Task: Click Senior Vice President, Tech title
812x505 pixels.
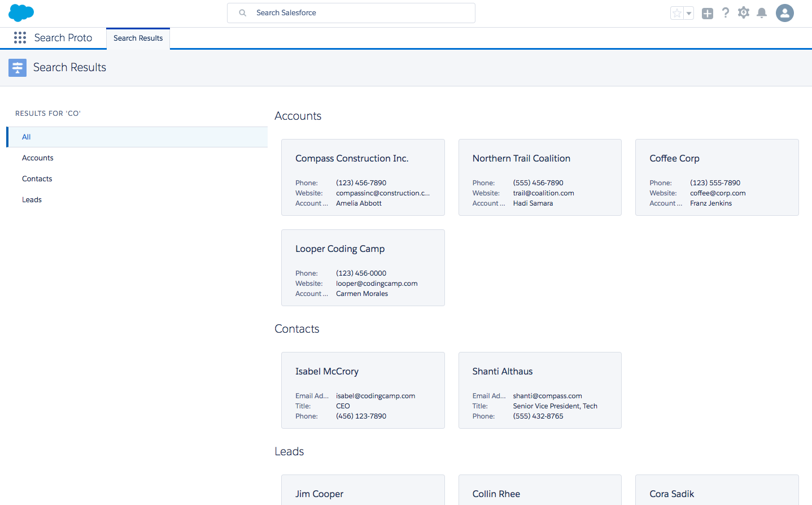Action: click(555, 406)
